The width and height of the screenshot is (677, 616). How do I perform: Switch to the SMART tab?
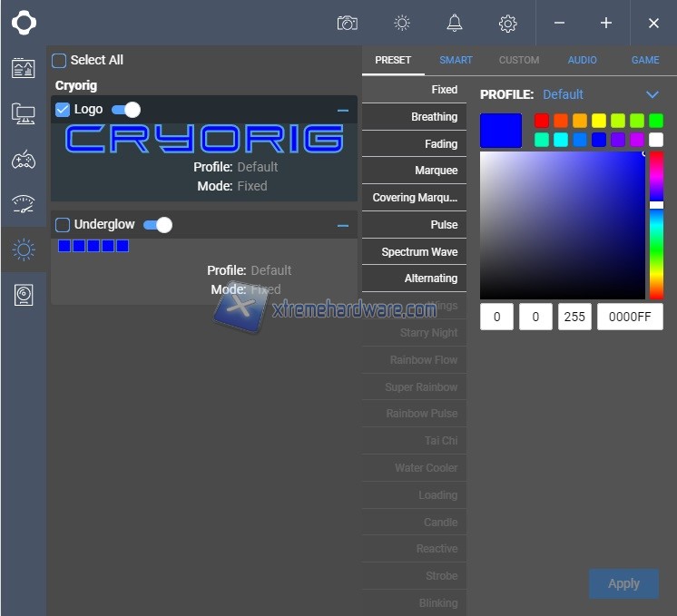point(456,60)
